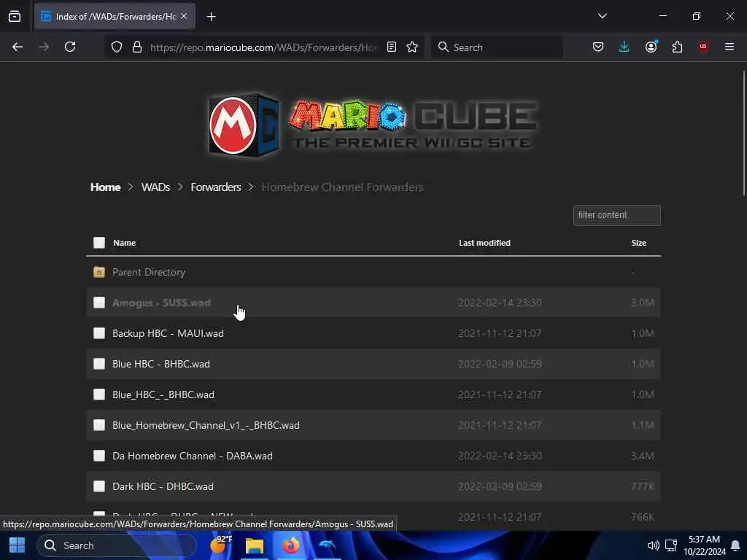Viewport: 747px width, 560px height.
Task: Download Blue_Homebrew_Channel_v1_-_BHBC.wad
Action: 206,425
